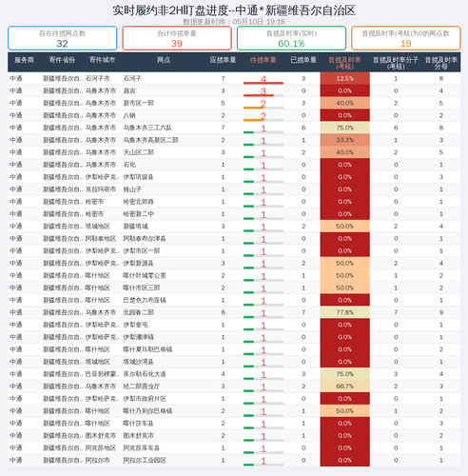Sort by the 已揽单量 column header
The width and height of the screenshot is (468, 476).
coord(303,60)
